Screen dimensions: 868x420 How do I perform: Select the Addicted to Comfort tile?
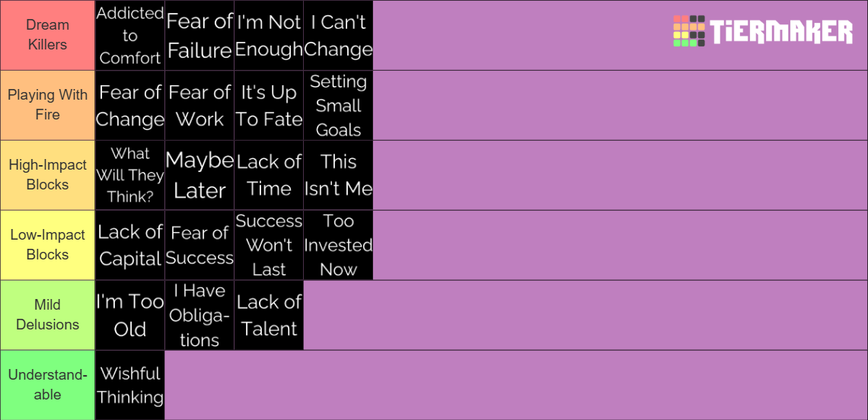coord(130,36)
